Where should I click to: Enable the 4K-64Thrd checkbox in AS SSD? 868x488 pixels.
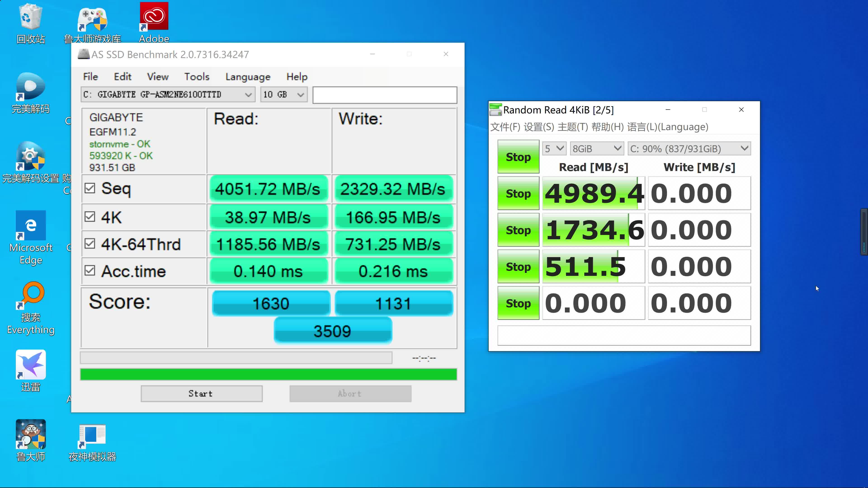click(90, 244)
